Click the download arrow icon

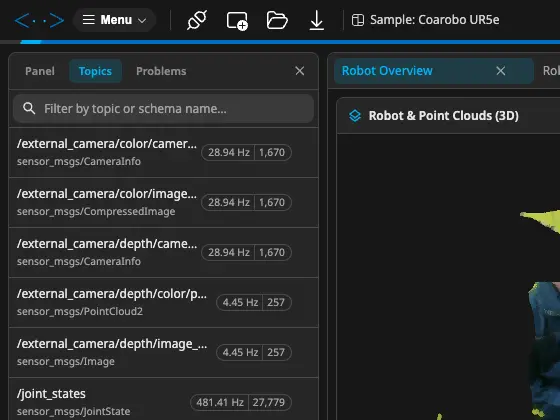[316, 20]
